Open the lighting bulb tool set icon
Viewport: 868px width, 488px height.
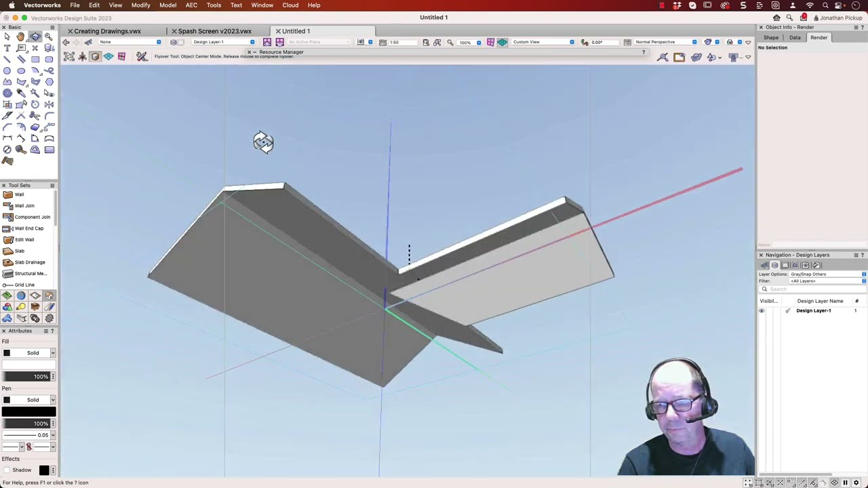coord(21,307)
